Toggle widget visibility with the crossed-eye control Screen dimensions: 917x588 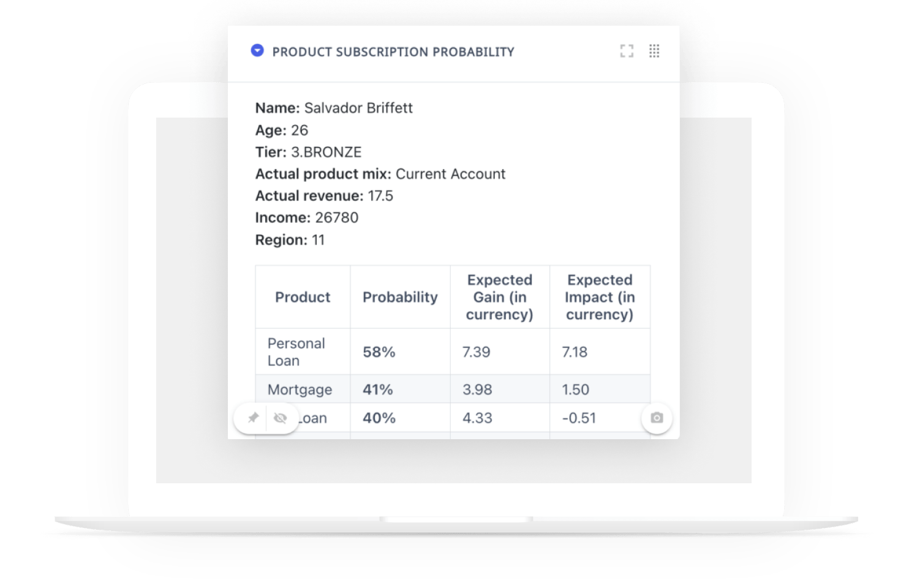tap(281, 418)
